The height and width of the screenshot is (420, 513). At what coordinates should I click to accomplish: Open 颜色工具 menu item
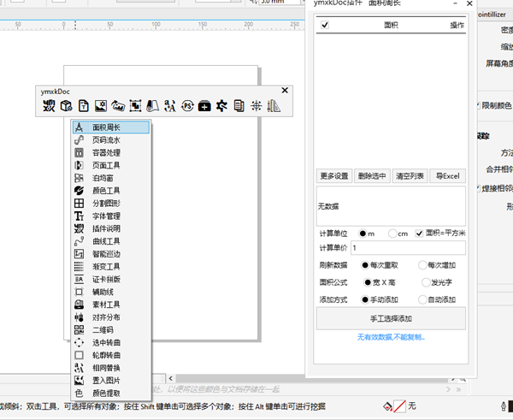pyautogui.click(x=111, y=191)
